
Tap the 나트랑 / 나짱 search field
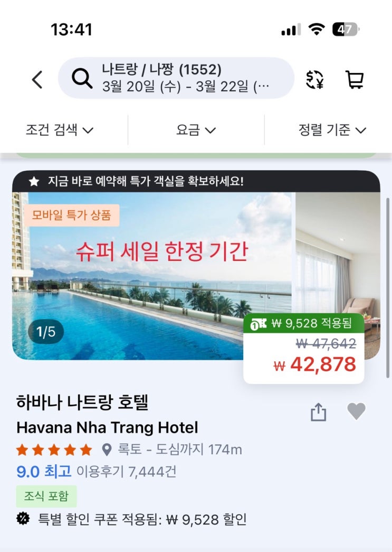pos(176,78)
